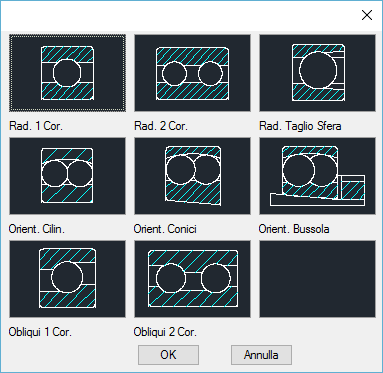Image resolution: width=383 pixels, height=373 pixels.
Task: Click the "Obliqui 1 Cor." text label
Action: pos(40,332)
